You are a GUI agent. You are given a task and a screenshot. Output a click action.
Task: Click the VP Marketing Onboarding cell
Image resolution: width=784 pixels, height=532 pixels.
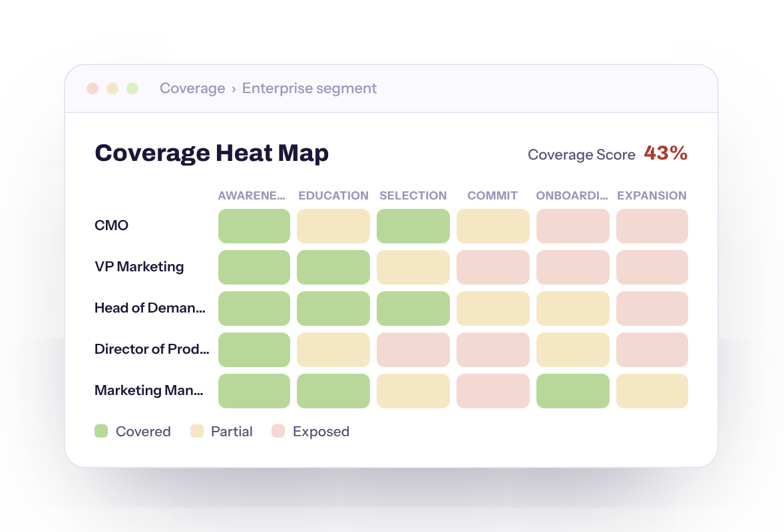coord(573,267)
